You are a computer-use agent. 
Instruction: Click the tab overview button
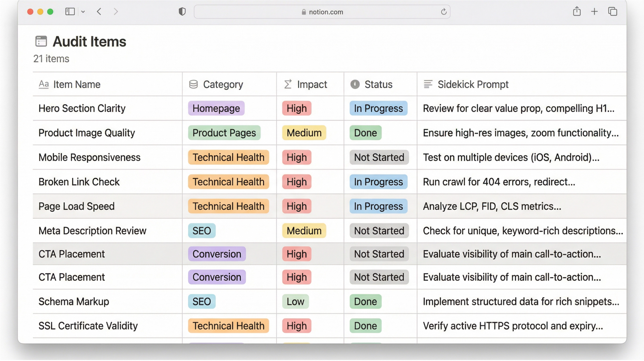click(x=613, y=11)
